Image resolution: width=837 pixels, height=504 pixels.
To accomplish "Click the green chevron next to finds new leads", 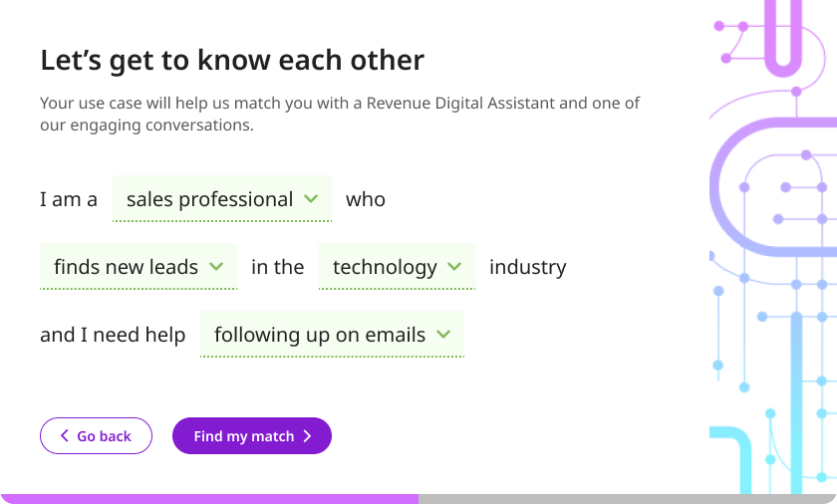I will (216, 266).
